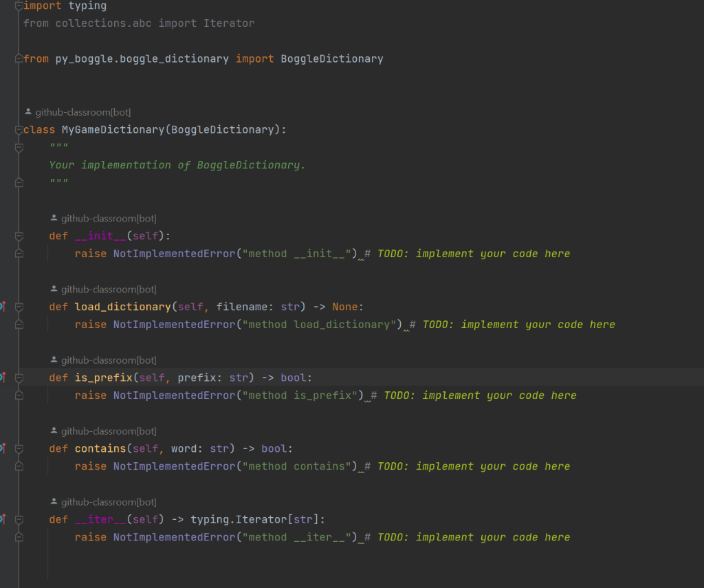The height and width of the screenshot is (588, 704).
Task: Collapse the MyGameDictionary class fold marker
Action: click(19, 130)
